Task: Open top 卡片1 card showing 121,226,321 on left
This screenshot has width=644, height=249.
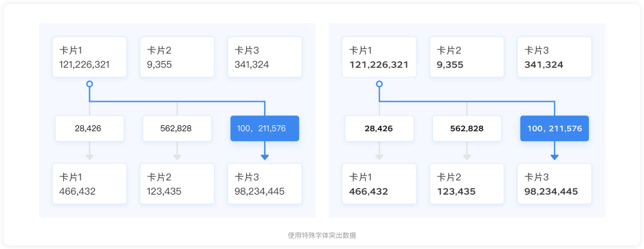Action: tap(89, 57)
